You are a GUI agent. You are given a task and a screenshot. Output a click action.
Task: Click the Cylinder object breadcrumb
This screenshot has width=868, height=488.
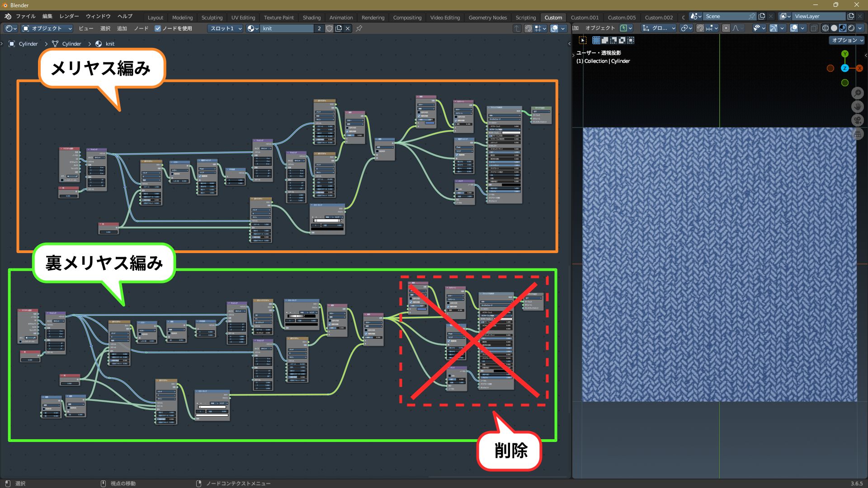point(28,44)
